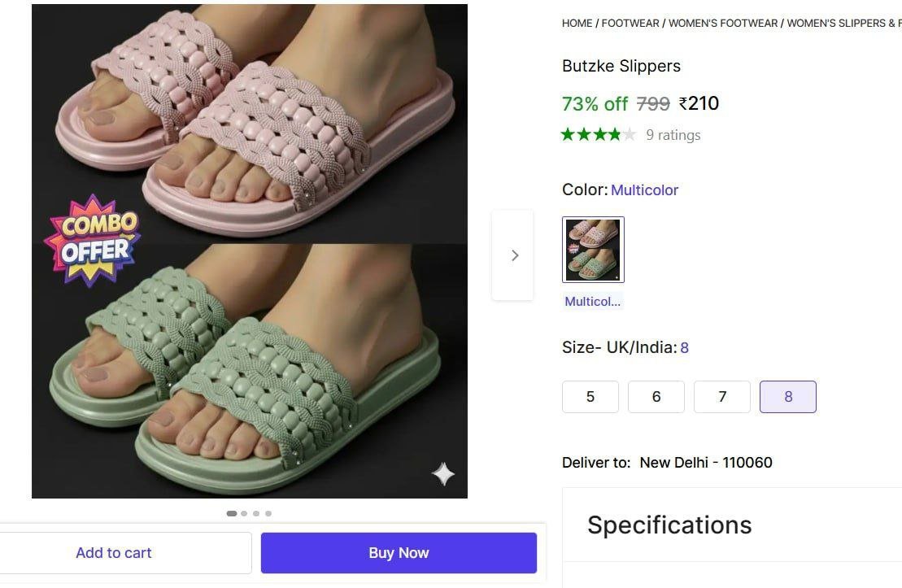Click the Buy Now button

[x=399, y=553]
